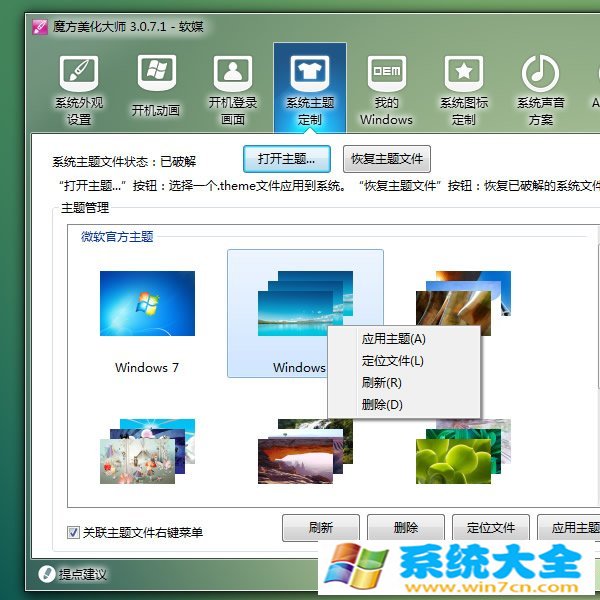Viewport: 600px width, 600px height.
Task: Select the cartoon characters theme thumbnail
Action: click(x=147, y=451)
